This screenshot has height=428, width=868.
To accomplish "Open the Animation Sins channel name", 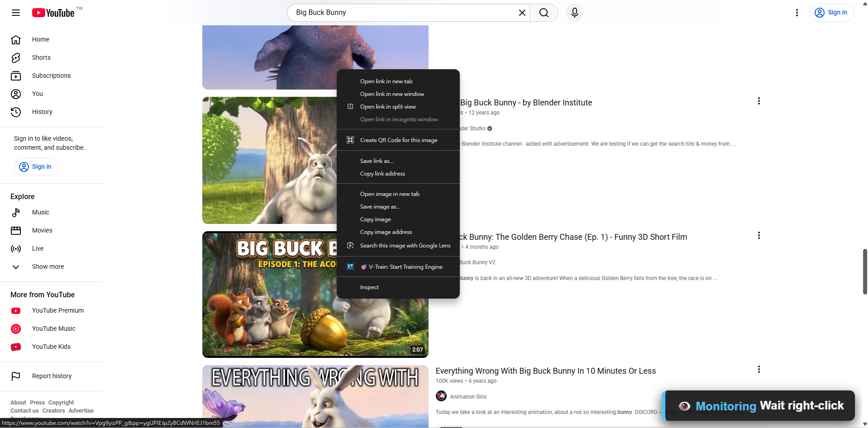I will pos(468,397).
